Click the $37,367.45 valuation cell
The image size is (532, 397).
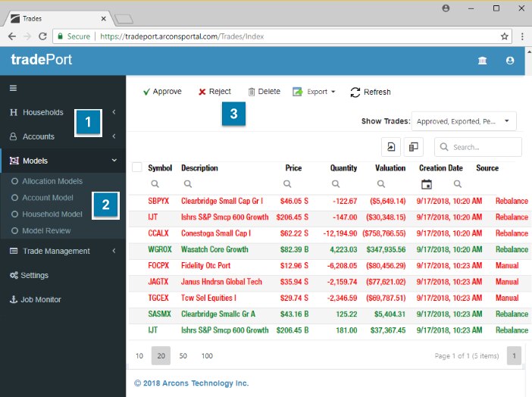click(x=388, y=330)
